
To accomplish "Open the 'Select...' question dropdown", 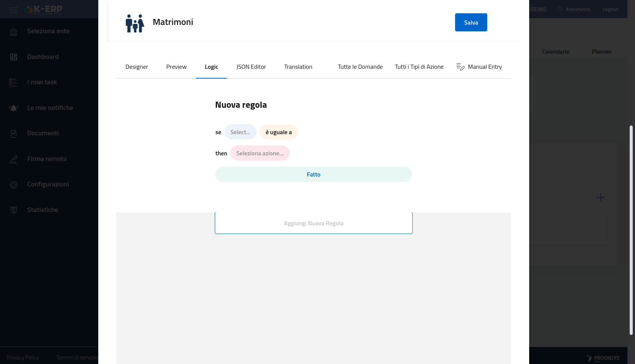I will [x=240, y=132].
